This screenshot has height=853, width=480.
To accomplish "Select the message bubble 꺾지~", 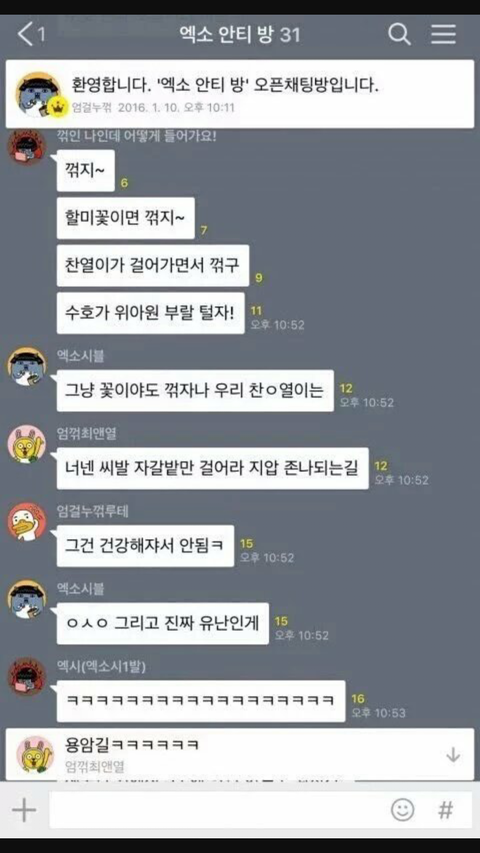I will tap(85, 170).
